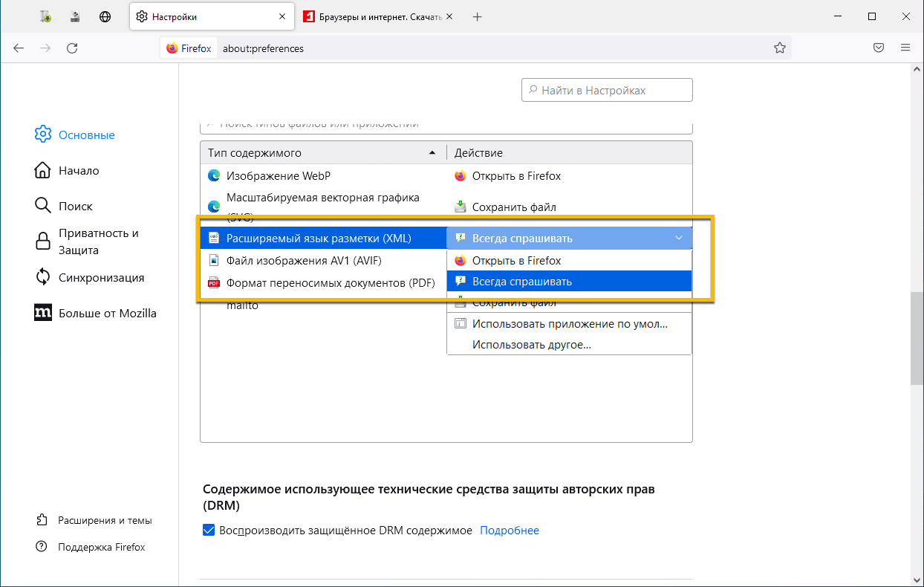924x587 pixels.
Task: Open the Pocket save icon in toolbar
Action: [878, 48]
